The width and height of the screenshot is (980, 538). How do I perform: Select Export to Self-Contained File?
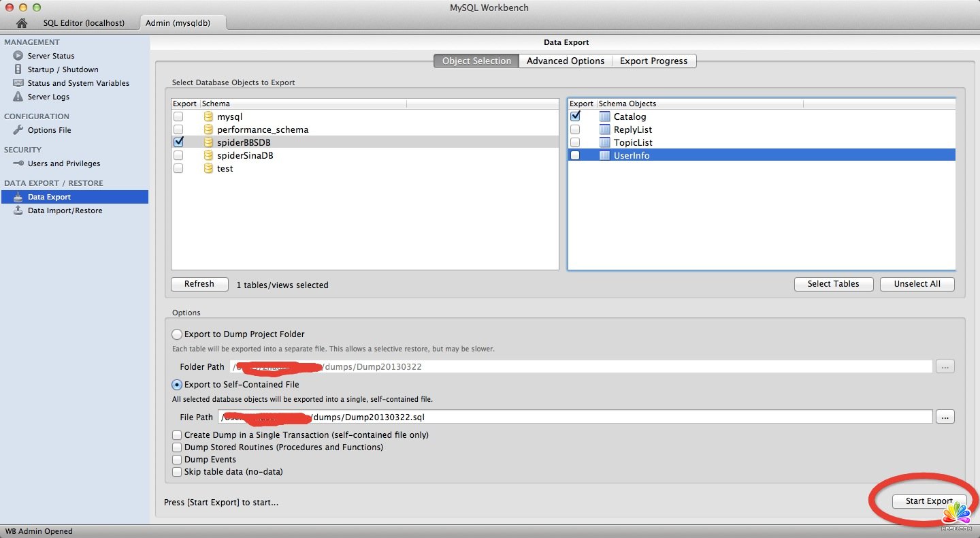(x=177, y=385)
